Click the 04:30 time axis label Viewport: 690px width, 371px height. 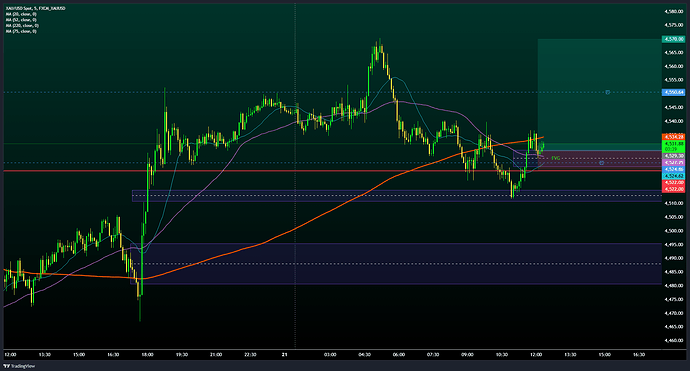(364, 355)
